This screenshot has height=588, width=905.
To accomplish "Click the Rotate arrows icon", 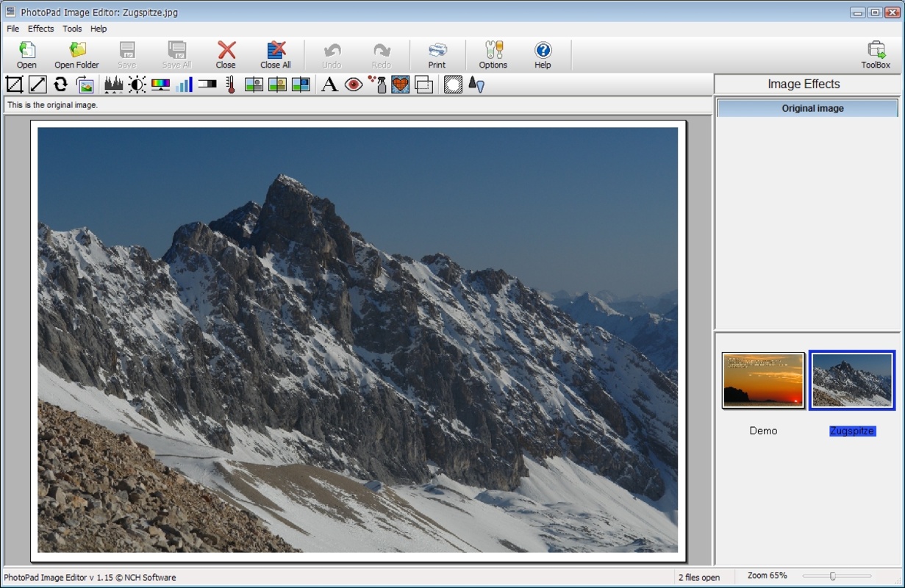I will (x=61, y=85).
